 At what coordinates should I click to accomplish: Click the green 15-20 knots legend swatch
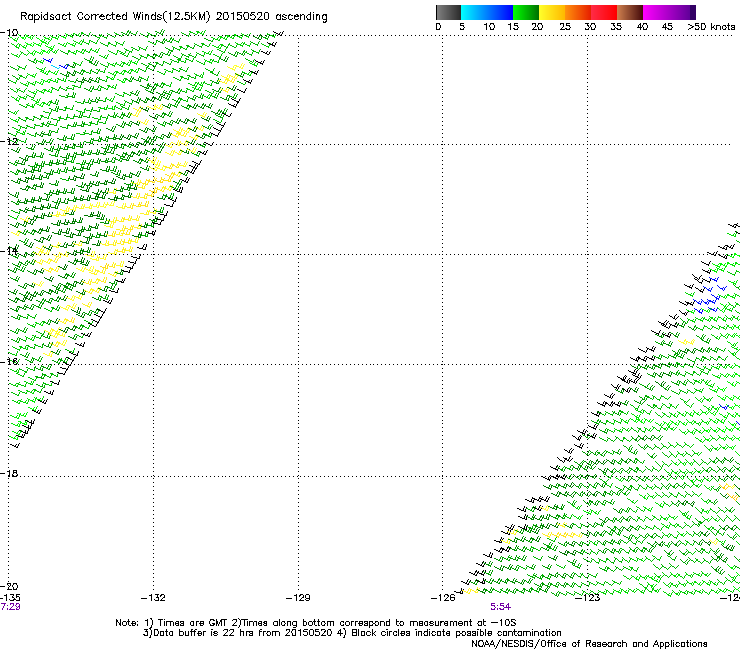coord(526,12)
